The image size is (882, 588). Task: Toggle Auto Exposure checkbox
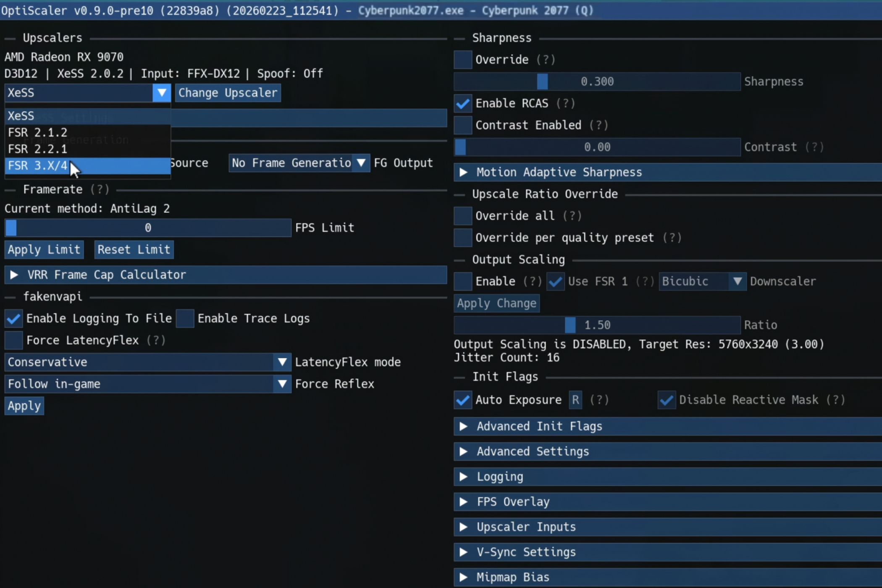click(463, 400)
